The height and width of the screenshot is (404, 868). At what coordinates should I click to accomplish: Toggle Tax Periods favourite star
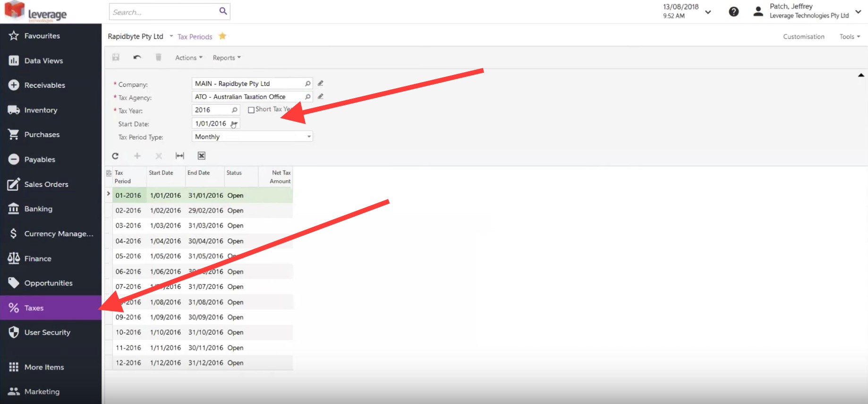[222, 36]
